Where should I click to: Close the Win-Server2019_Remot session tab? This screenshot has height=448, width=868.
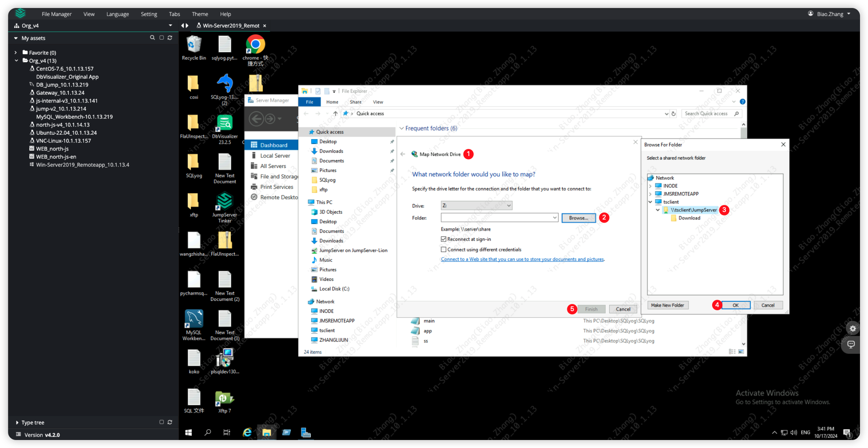pos(265,26)
